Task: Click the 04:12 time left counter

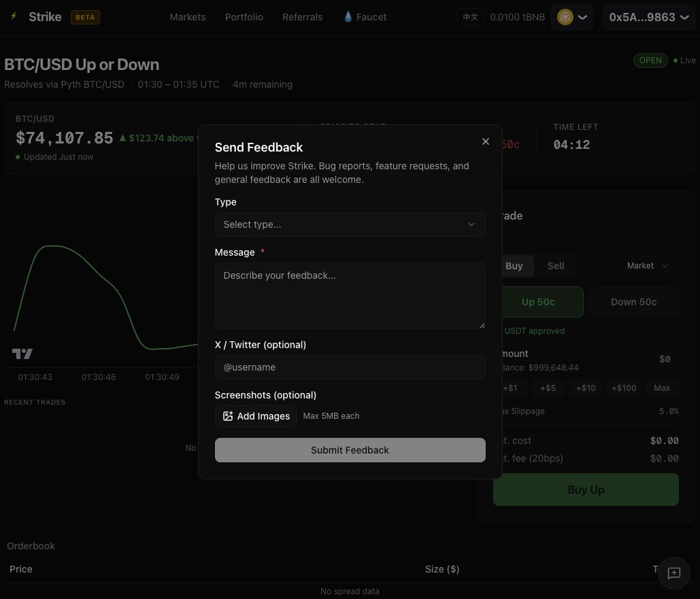Action: pos(571,145)
